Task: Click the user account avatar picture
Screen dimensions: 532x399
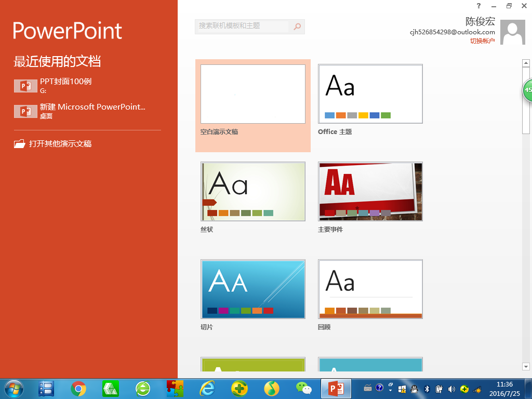Action: [x=513, y=32]
